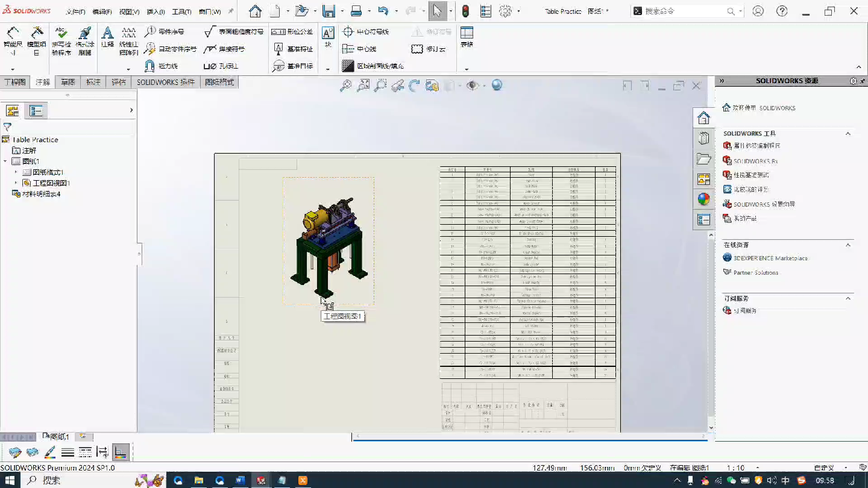Select the 表格 table tool

pyautogui.click(x=466, y=36)
